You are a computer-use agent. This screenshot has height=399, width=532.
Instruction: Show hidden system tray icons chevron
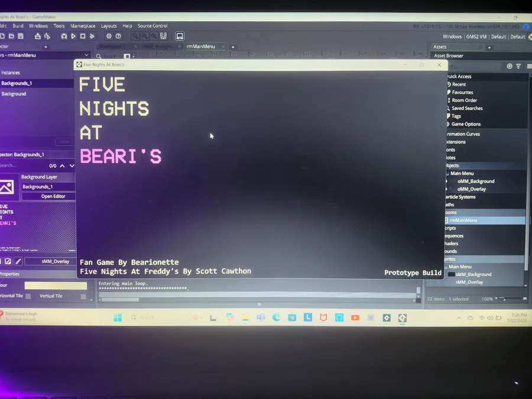coord(459,318)
